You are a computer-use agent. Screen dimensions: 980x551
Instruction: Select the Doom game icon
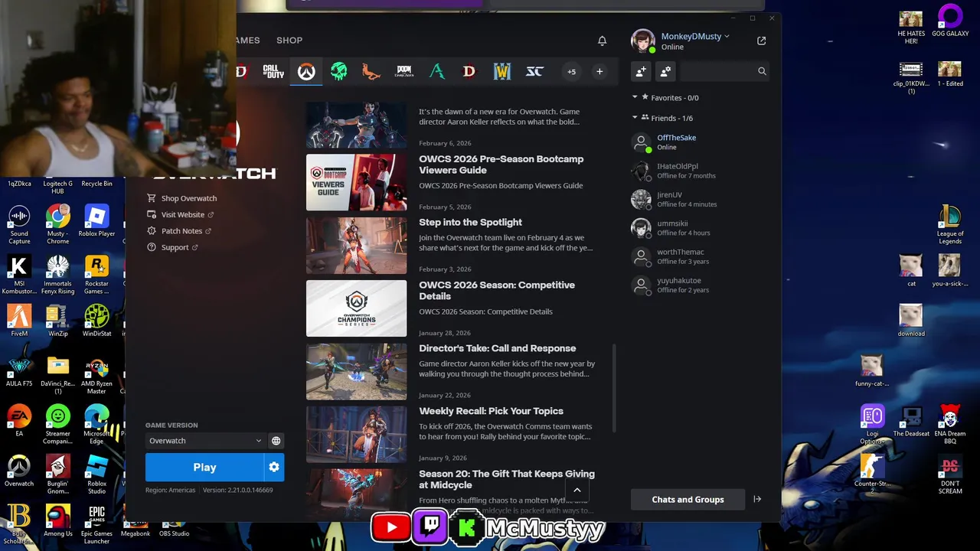(x=403, y=71)
